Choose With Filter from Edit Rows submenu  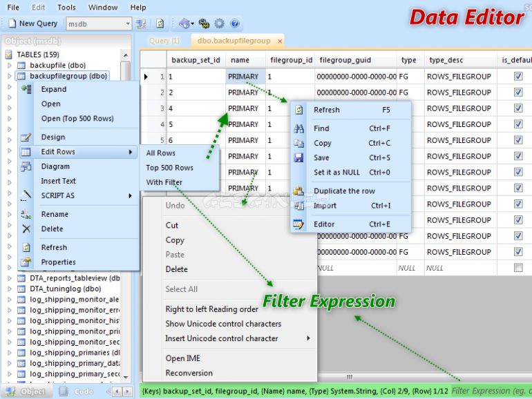click(164, 182)
